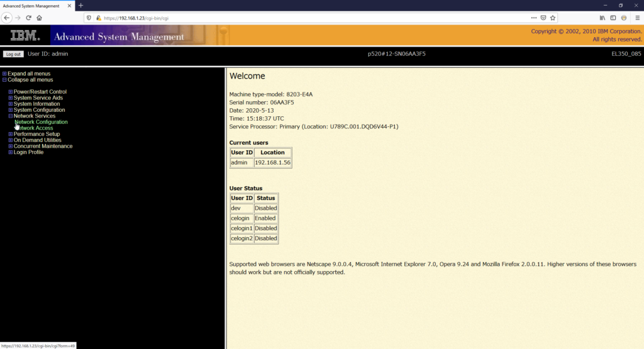
Task: Open System Information menu label
Action: [x=36, y=104]
